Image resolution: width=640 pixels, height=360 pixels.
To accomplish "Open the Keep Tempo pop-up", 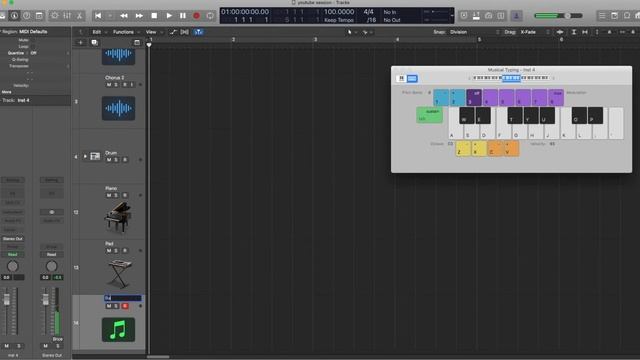I will 339,20.
